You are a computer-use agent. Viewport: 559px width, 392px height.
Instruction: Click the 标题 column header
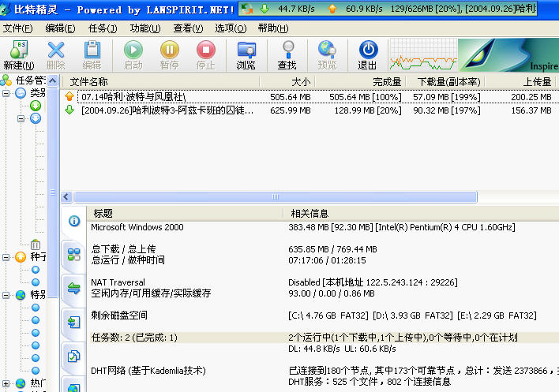(x=185, y=214)
